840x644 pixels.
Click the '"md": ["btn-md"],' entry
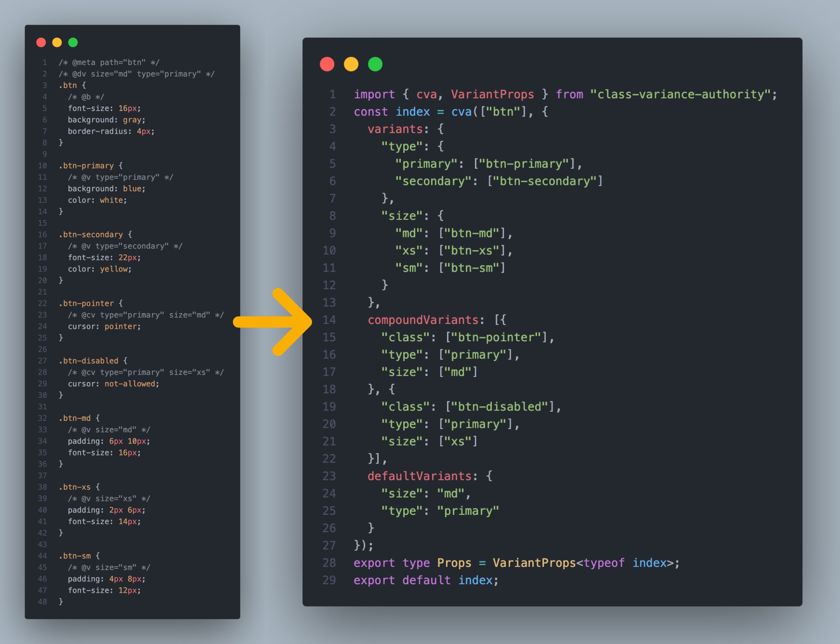[x=454, y=233]
